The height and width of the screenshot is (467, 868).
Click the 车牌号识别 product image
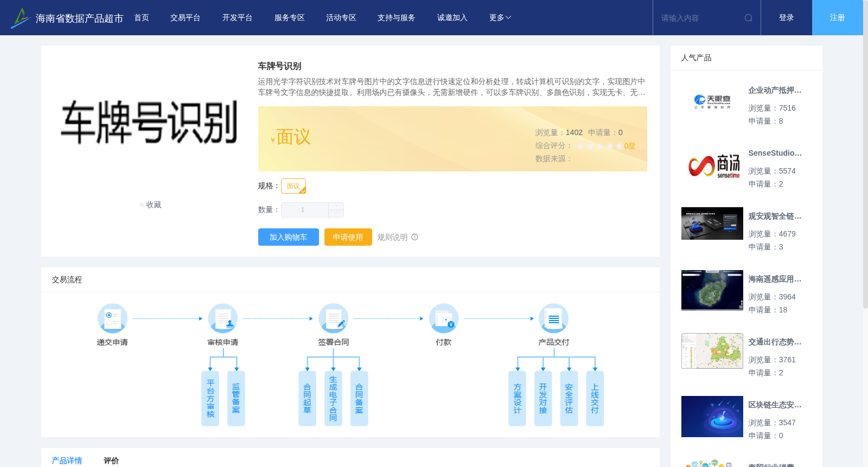pyautogui.click(x=149, y=122)
